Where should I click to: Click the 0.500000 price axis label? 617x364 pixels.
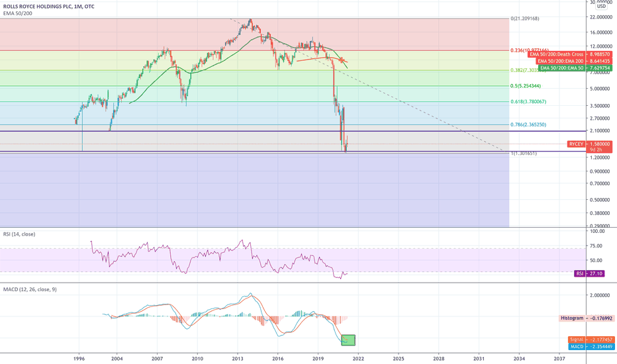coord(600,200)
